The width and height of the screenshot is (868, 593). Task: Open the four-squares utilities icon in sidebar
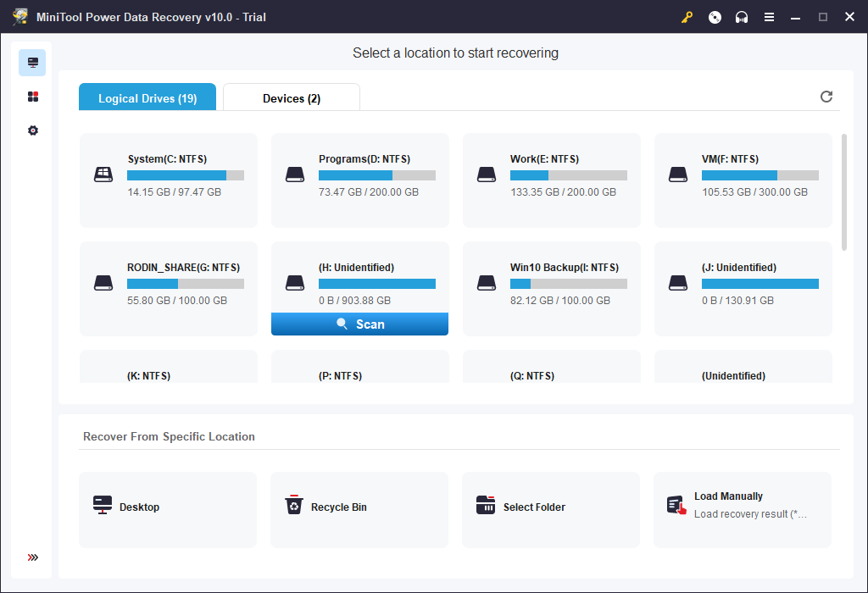coord(33,97)
